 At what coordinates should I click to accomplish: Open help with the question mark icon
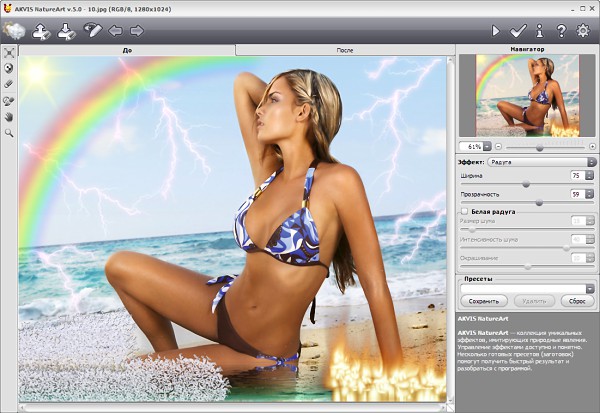click(561, 31)
